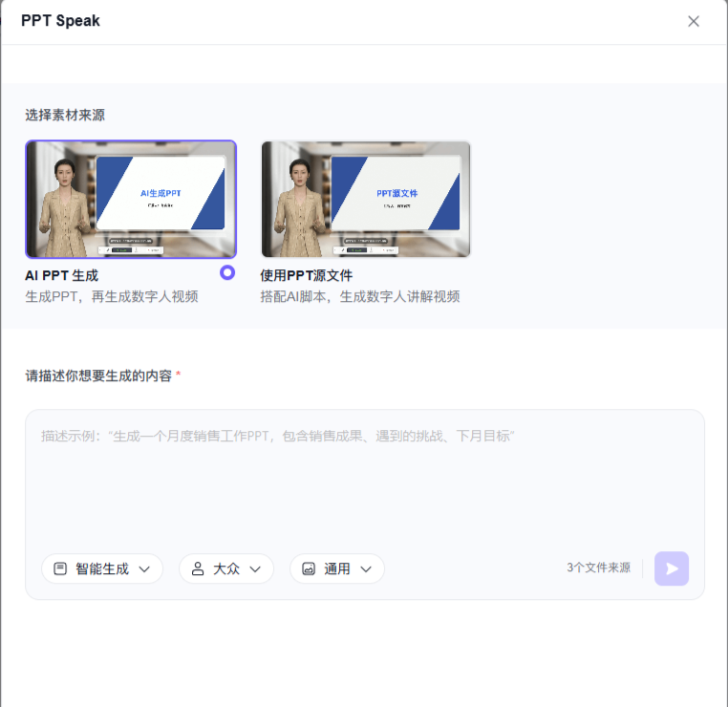Expand the chevron next to 智能生成
728x707 pixels.
(x=144, y=569)
